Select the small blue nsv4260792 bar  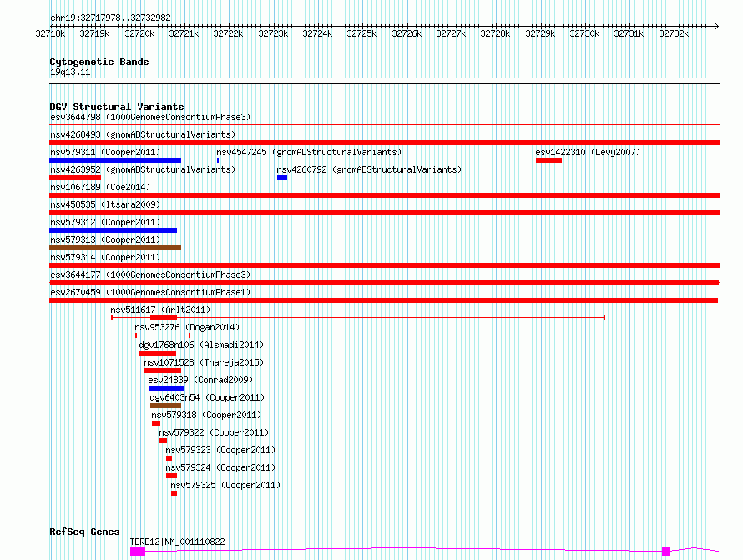tap(282, 178)
